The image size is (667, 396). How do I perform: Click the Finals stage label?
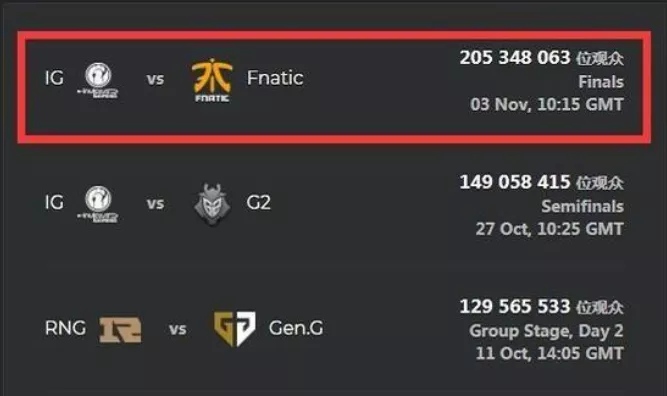click(x=601, y=82)
